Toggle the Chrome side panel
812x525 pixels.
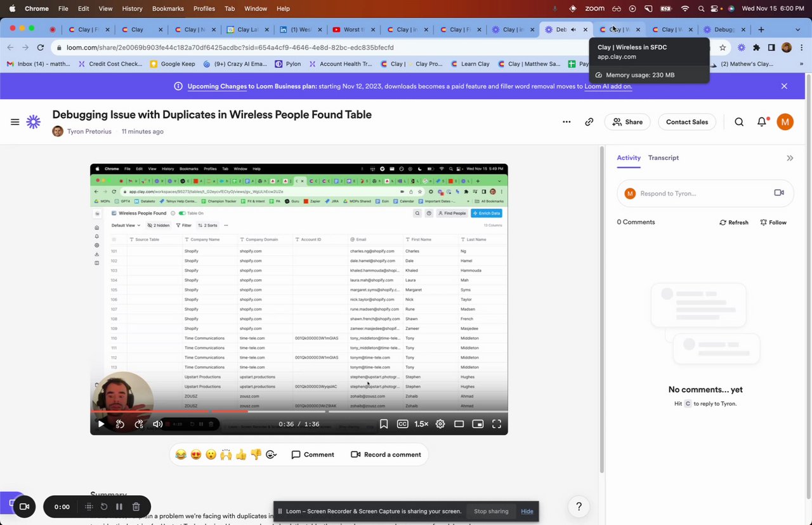771,48
